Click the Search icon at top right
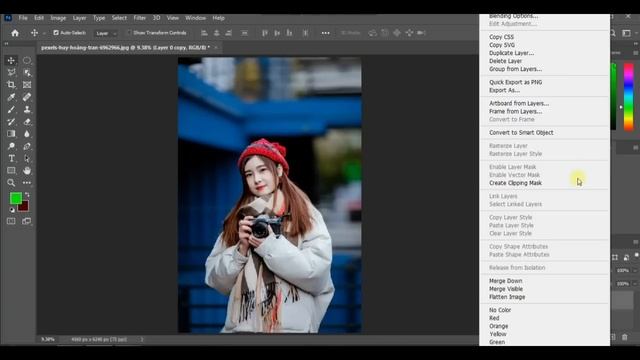This screenshot has width=640, height=360. [613, 33]
